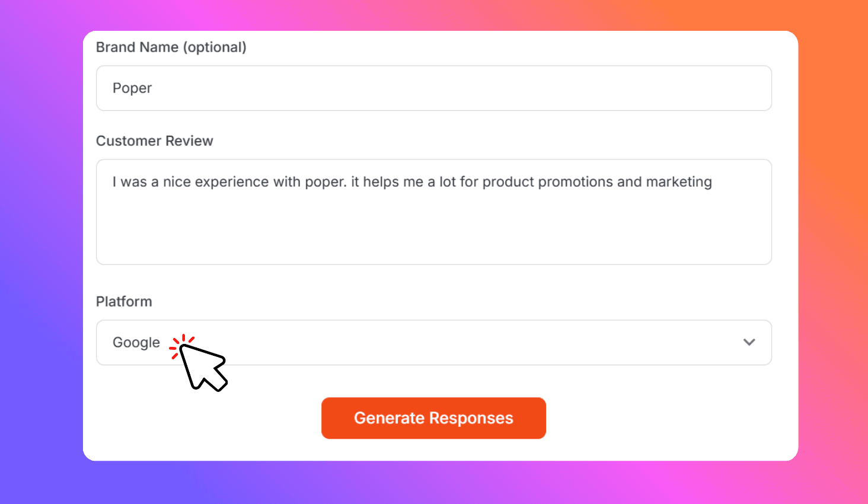Screen dimensions: 868x504
Task: Click the word "marketing" in the review
Action: pyautogui.click(x=679, y=182)
